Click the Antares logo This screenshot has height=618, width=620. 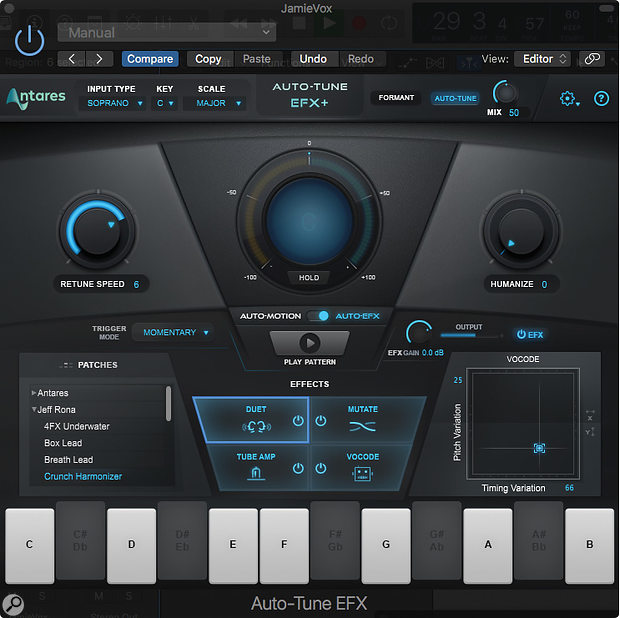pos(36,98)
